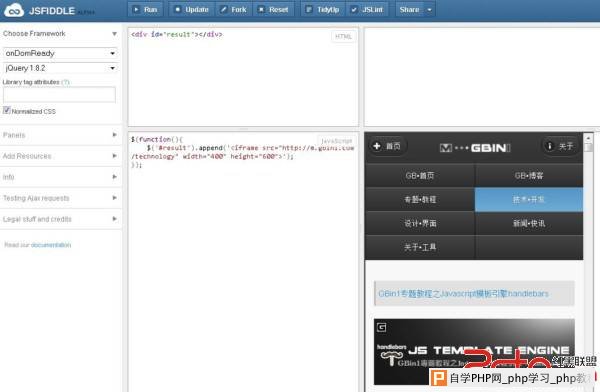Expand Testing Ajax requests section
This screenshot has height=392, width=600.
click(60, 198)
